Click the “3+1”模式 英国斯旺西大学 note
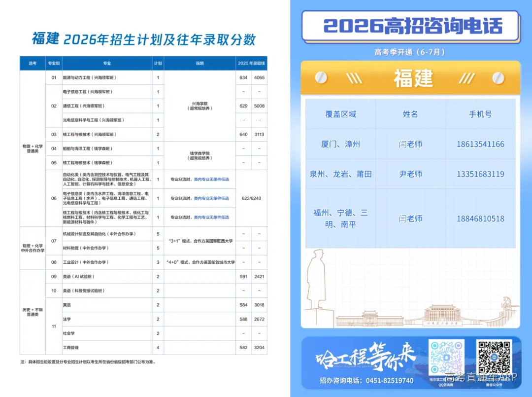The width and height of the screenshot is (532, 397). pos(200,241)
